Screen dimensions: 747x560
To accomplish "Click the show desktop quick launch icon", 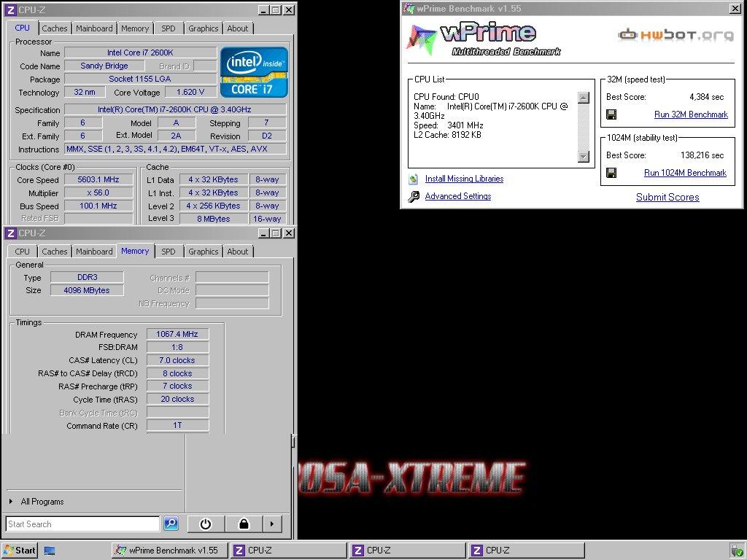I will 50,551.
